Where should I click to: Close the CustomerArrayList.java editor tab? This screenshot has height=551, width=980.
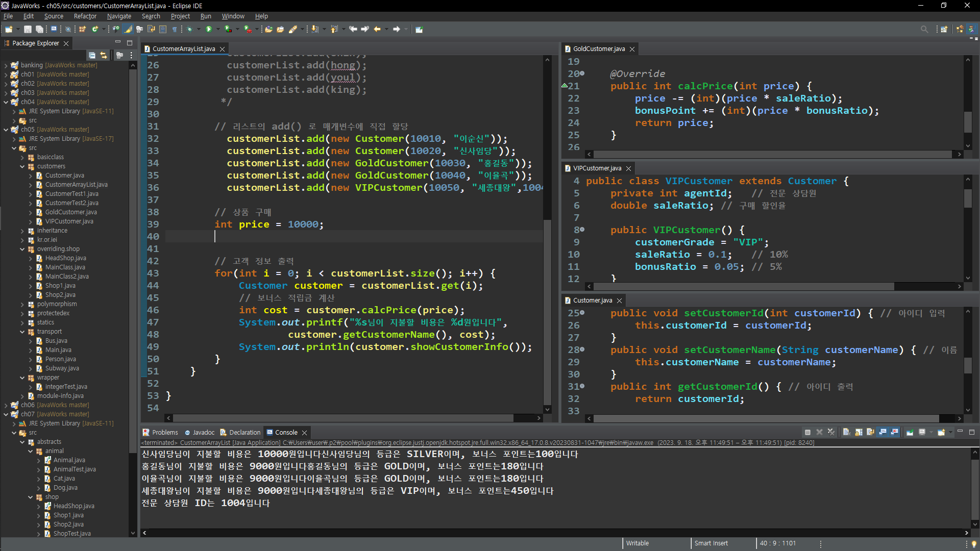(222, 49)
